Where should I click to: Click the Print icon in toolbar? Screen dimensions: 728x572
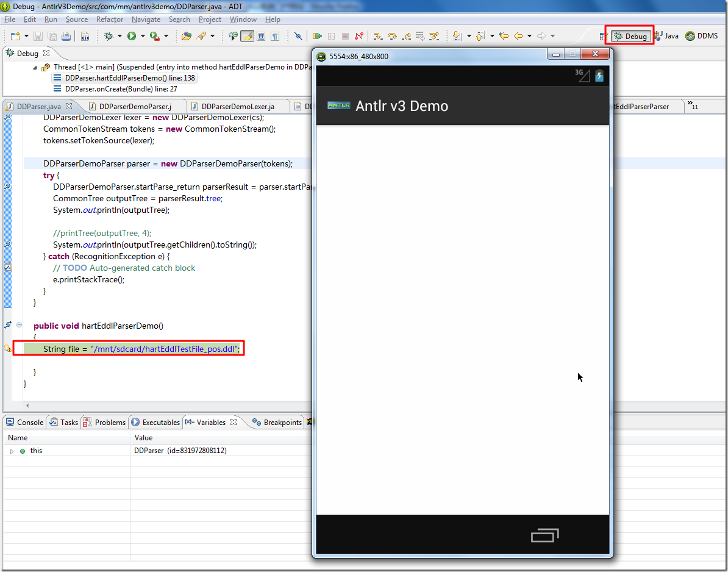click(x=66, y=36)
